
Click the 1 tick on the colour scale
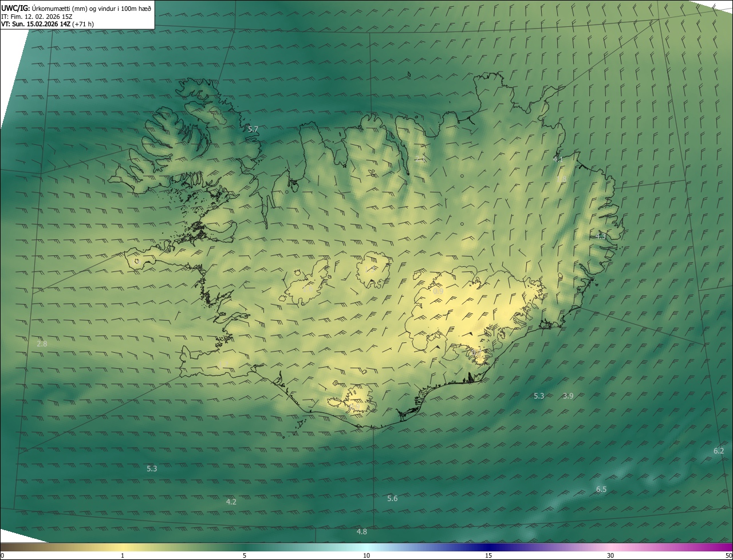123,555
